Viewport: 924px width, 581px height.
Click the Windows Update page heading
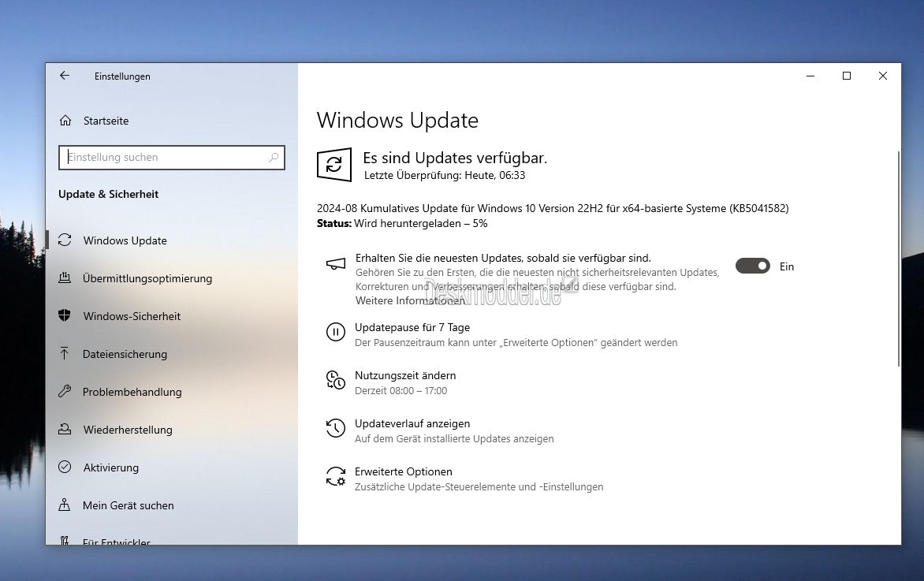point(398,120)
